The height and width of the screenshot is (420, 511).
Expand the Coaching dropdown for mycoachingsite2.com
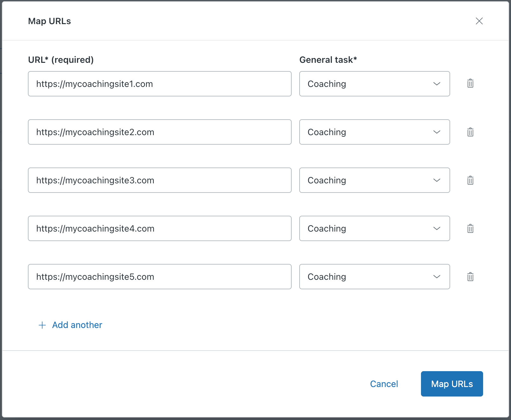point(374,132)
